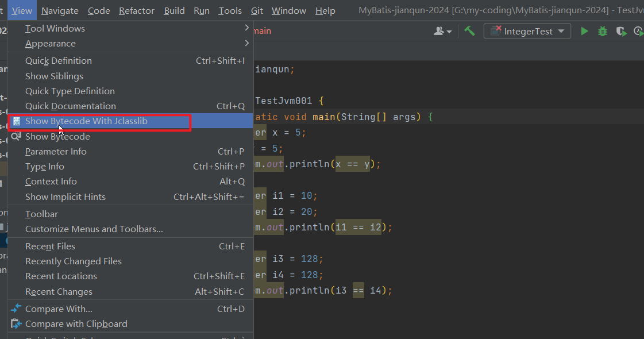This screenshot has height=339, width=644.
Task: Click the i1 = 10 code line
Action: [x=286, y=196]
